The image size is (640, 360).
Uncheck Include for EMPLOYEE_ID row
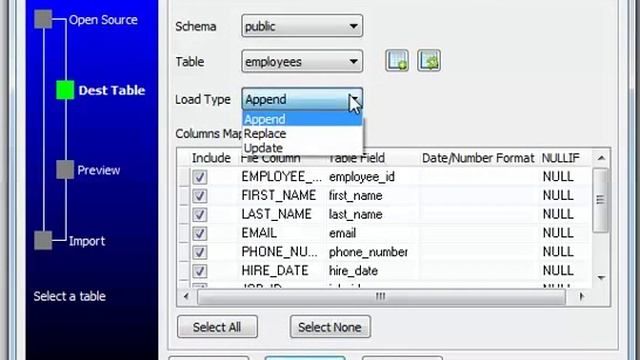tap(200, 177)
